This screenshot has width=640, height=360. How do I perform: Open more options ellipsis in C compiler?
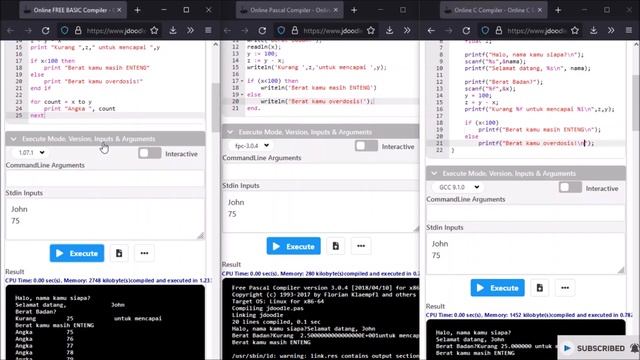coord(565,288)
